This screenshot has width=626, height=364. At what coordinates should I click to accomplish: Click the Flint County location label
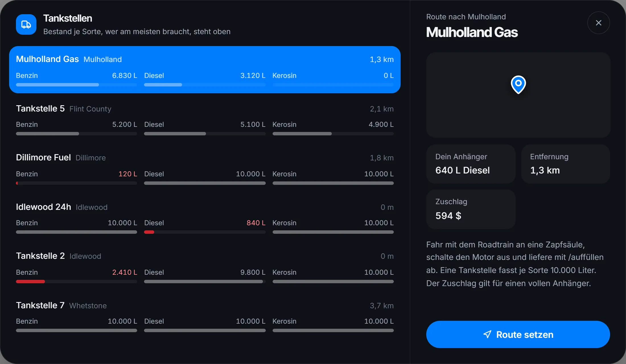point(90,109)
